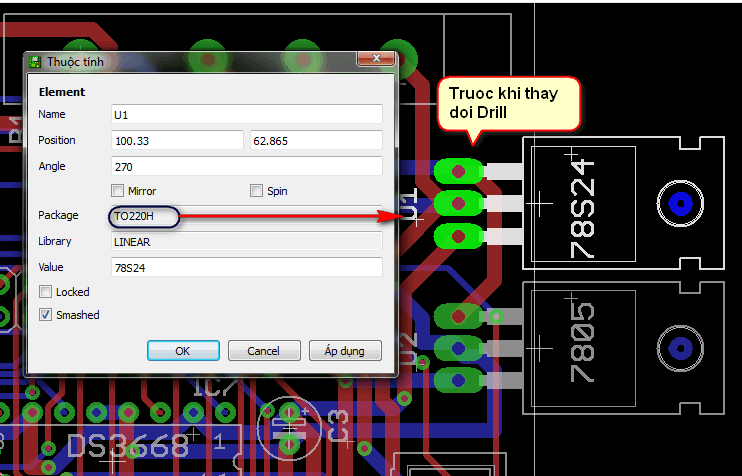Screen dimensions: 742x476
Task: Uncheck the Smashed checkbox
Action: click(45, 315)
